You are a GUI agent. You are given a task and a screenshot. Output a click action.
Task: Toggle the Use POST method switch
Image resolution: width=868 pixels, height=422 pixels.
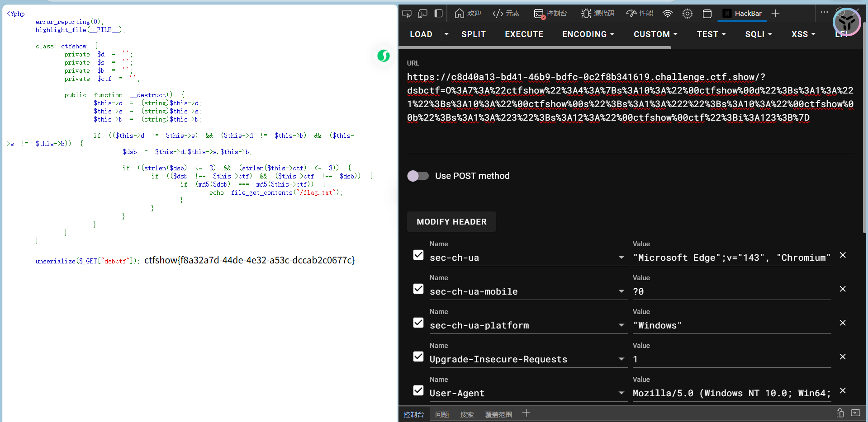point(418,176)
